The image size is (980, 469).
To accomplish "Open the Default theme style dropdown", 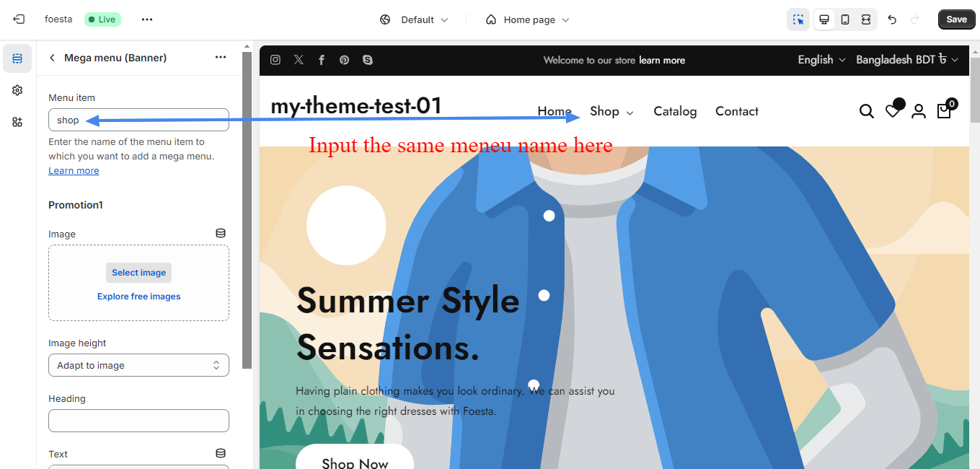I will coord(415,19).
